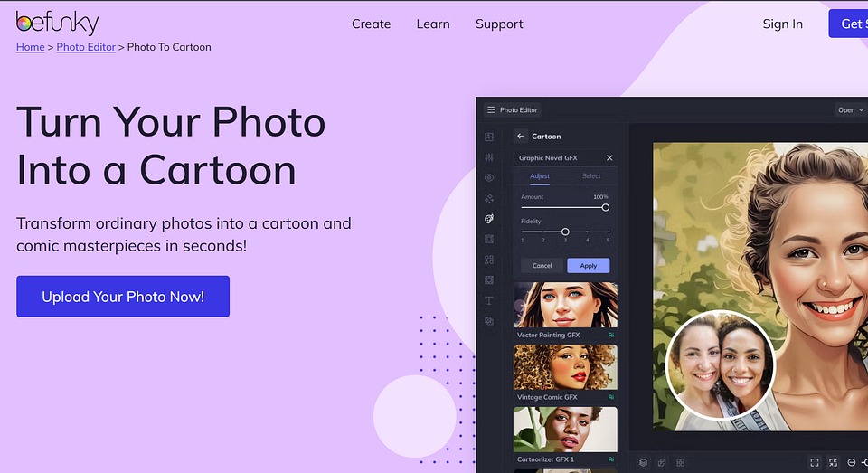Click the Photo To Cartoon breadcrumb text
Image resolution: width=868 pixels, height=473 pixels.
[x=169, y=47]
